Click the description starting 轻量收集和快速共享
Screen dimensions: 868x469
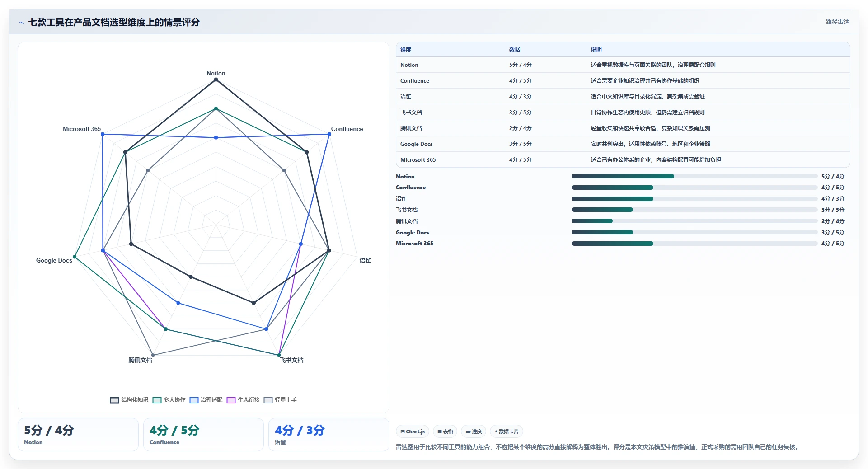tap(651, 128)
